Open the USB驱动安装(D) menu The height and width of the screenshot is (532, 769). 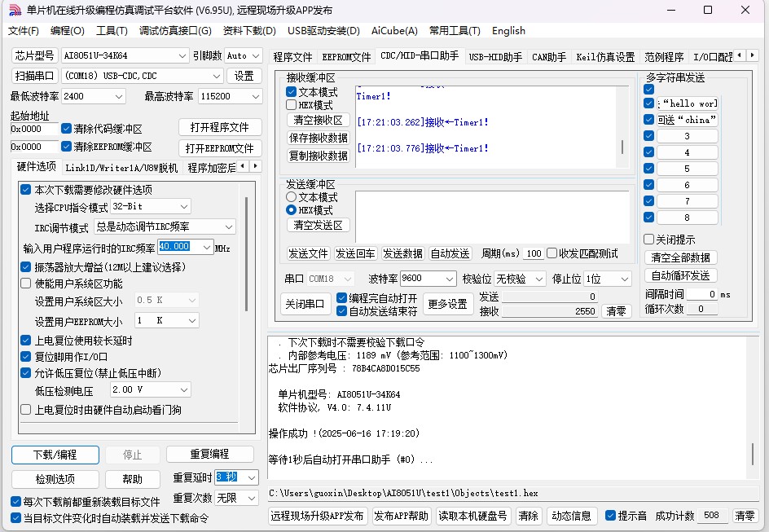tap(323, 31)
